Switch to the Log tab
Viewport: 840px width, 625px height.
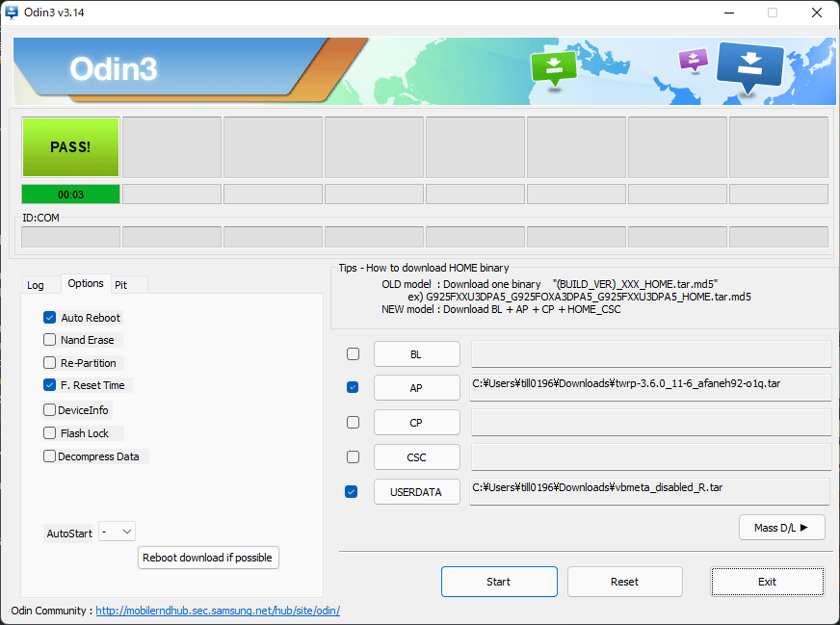pyautogui.click(x=36, y=285)
